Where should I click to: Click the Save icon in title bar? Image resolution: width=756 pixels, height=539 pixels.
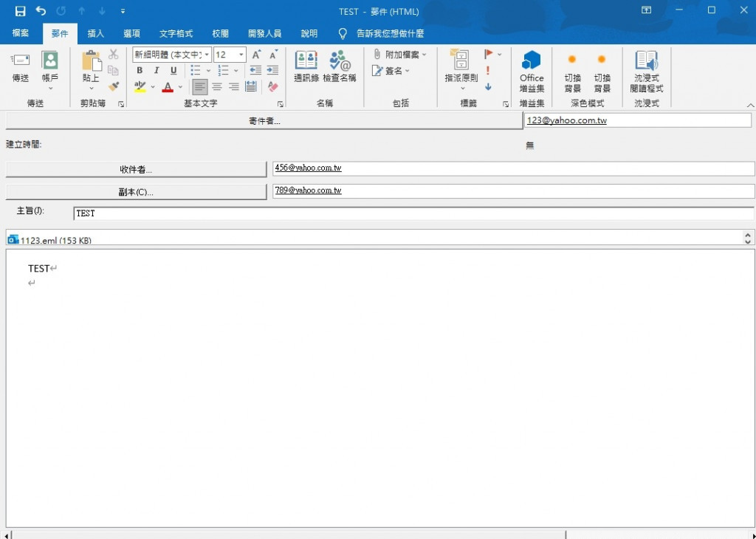click(x=20, y=11)
